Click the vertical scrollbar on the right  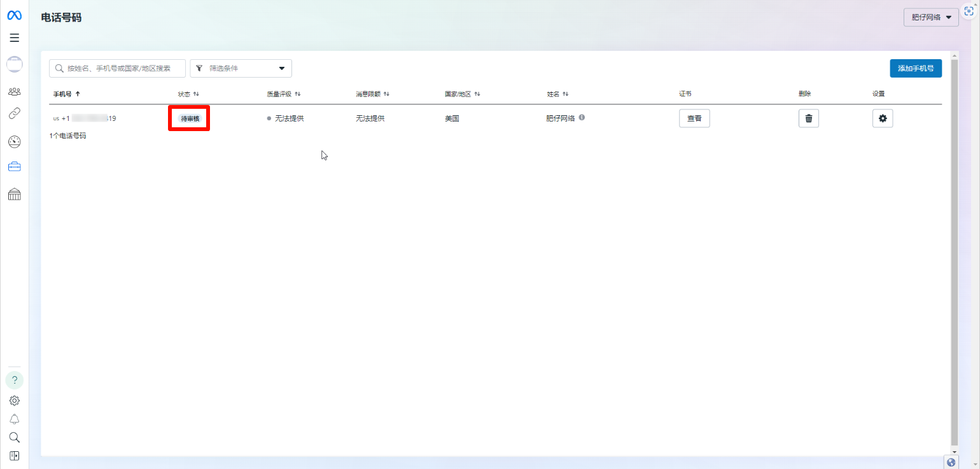[x=953, y=248]
